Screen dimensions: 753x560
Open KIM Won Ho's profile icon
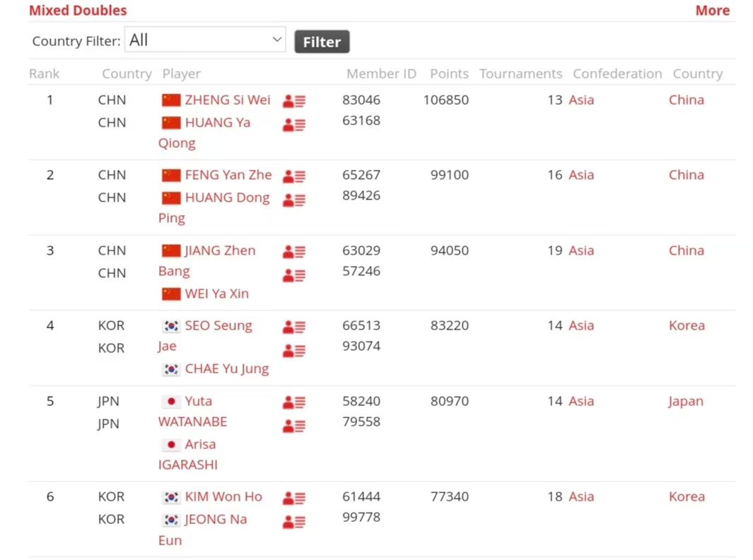293,498
